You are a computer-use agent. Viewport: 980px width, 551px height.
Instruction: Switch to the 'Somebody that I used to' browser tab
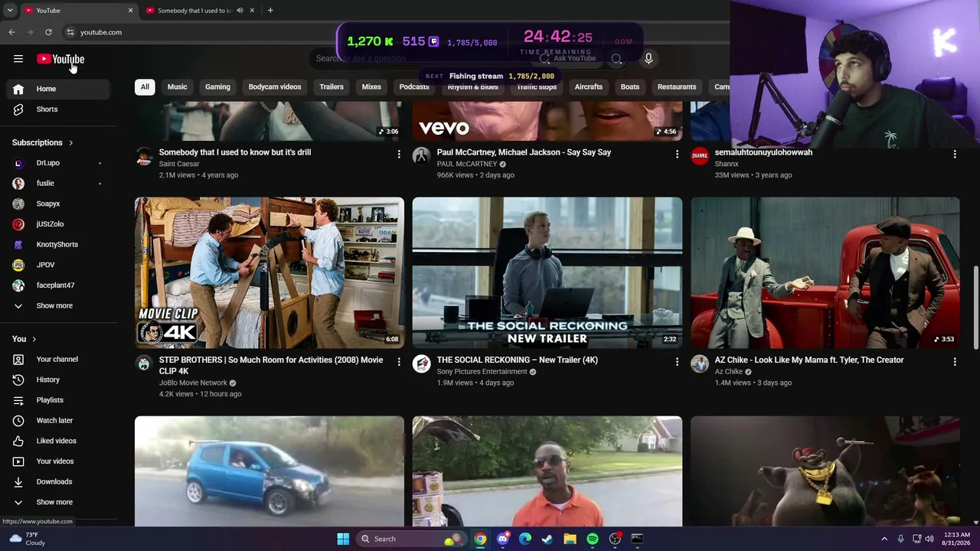coord(194,10)
